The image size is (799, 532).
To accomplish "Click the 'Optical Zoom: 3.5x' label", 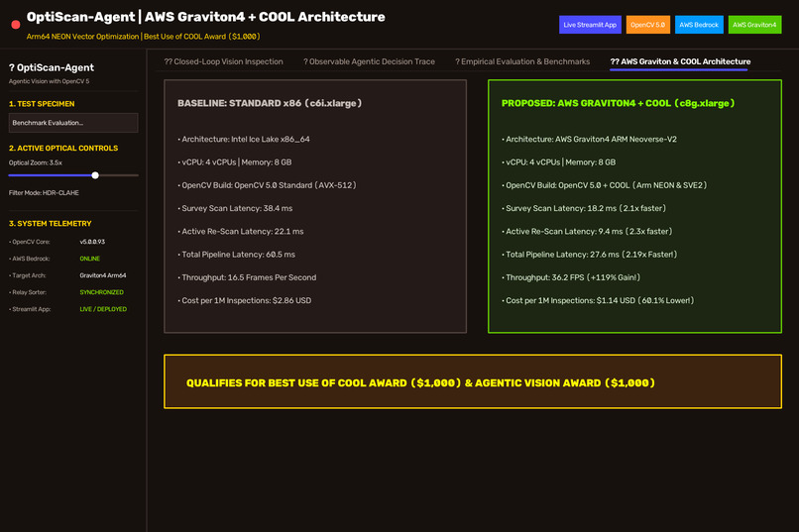I will 35,162.
